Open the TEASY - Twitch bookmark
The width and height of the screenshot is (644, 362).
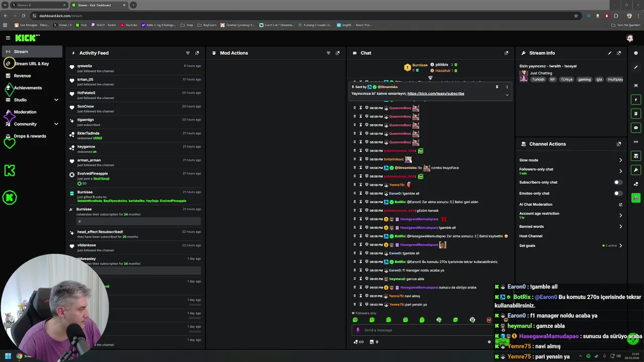click(x=104, y=25)
